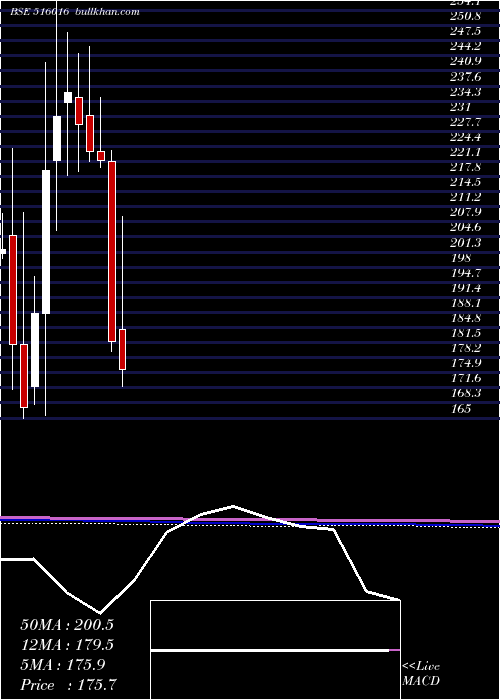Click the 224.4 price label

(x=466, y=137)
